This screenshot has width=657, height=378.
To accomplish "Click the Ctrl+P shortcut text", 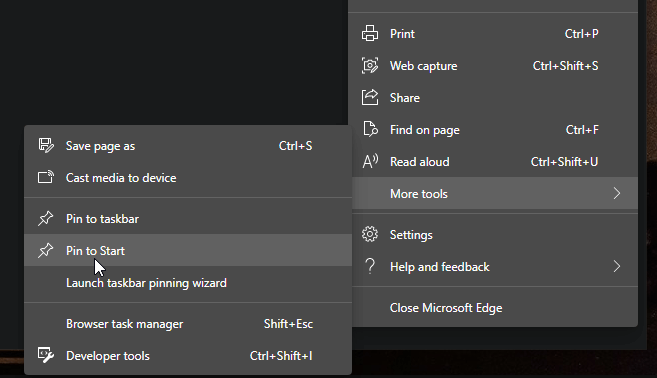I will coord(582,34).
